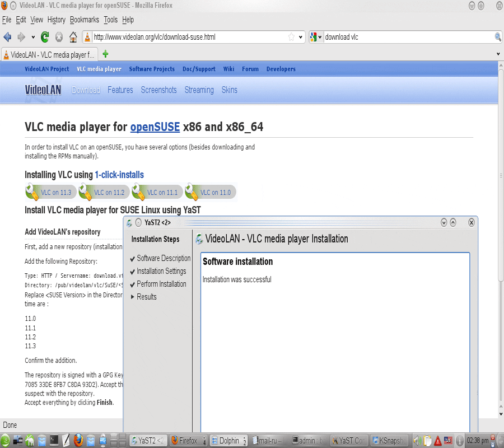Click the magnifier icon in the search bar
Screen dimensions: 504x448
pos(497,37)
